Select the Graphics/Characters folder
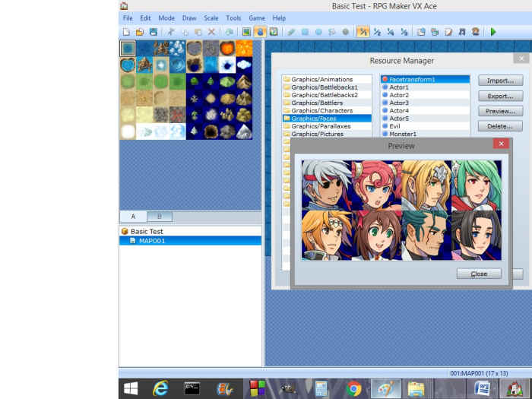The height and width of the screenshot is (399, 532). coord(316,111)
